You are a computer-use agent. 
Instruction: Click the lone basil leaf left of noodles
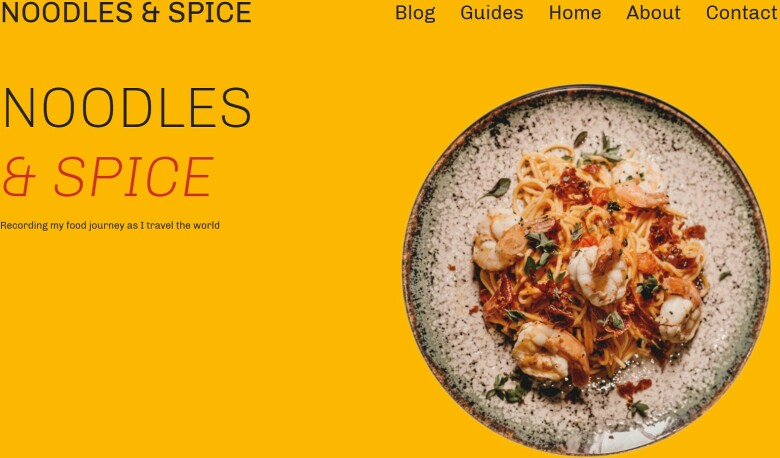coord(496,188)
